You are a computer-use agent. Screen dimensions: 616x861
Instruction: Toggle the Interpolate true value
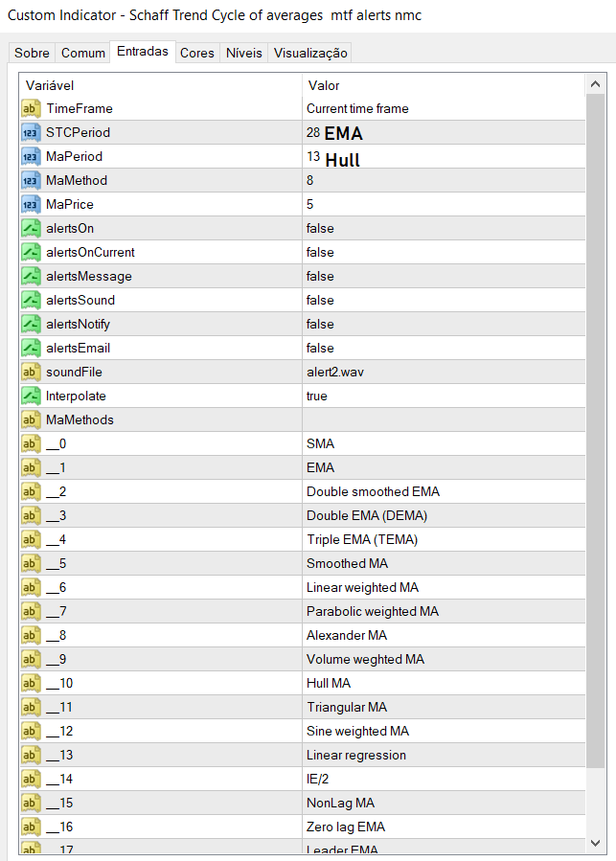click(x=317, y=397)
